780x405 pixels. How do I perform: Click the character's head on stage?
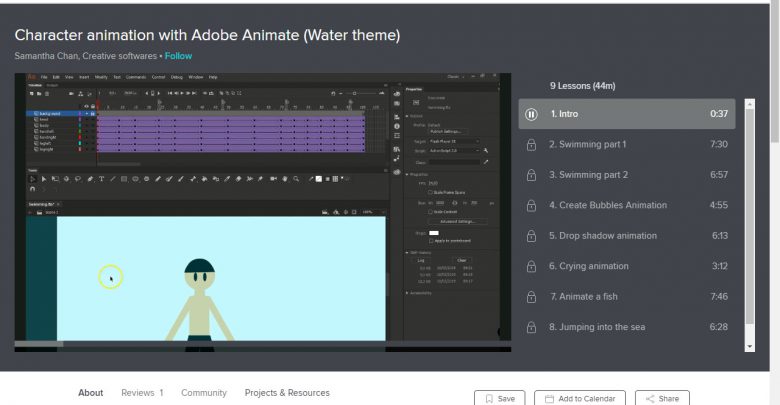click(x=199, y=275)
